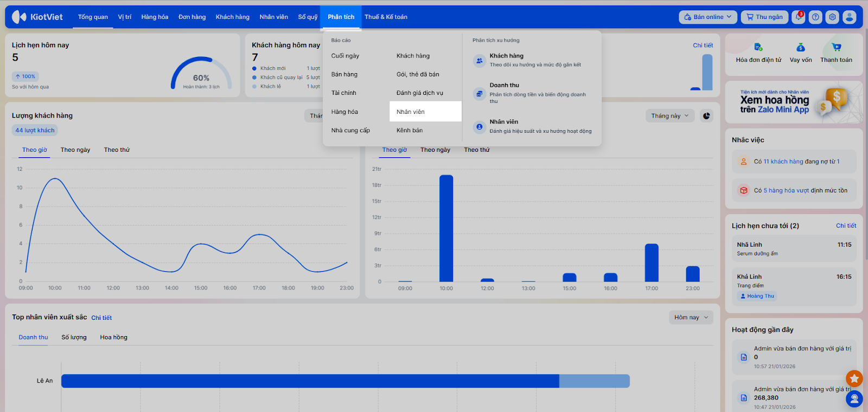Open the notifications bell icon
This screenshot has height=412, width=868.
click(x=798, y=17)
